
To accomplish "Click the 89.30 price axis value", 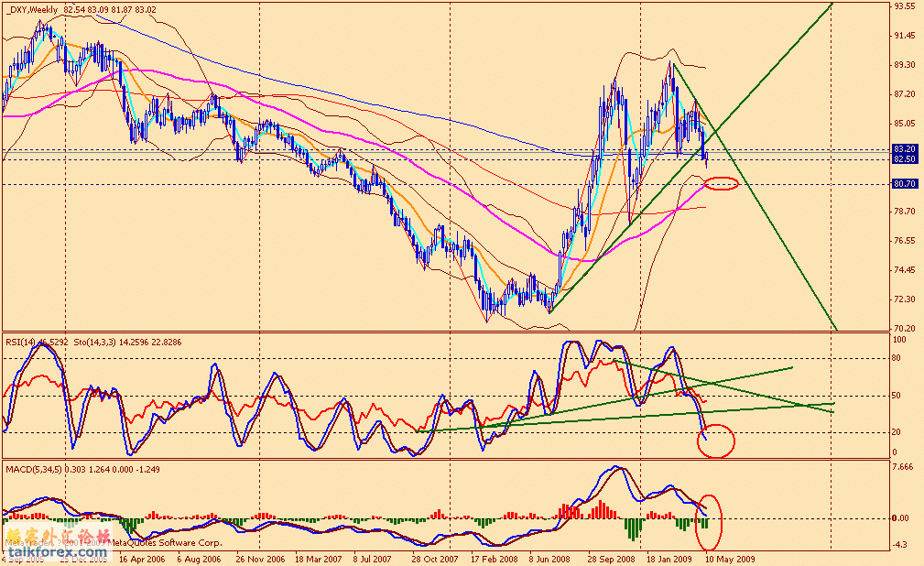I will (x=905, y=65).
